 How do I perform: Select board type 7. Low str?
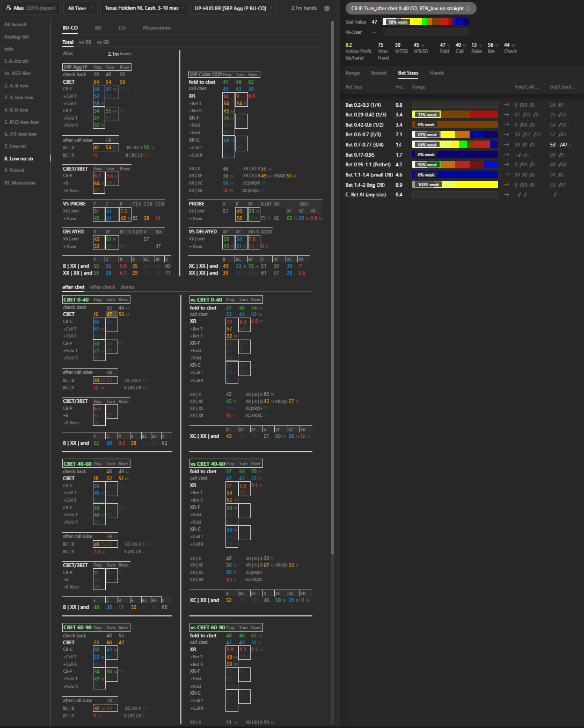tap(16, 146)
